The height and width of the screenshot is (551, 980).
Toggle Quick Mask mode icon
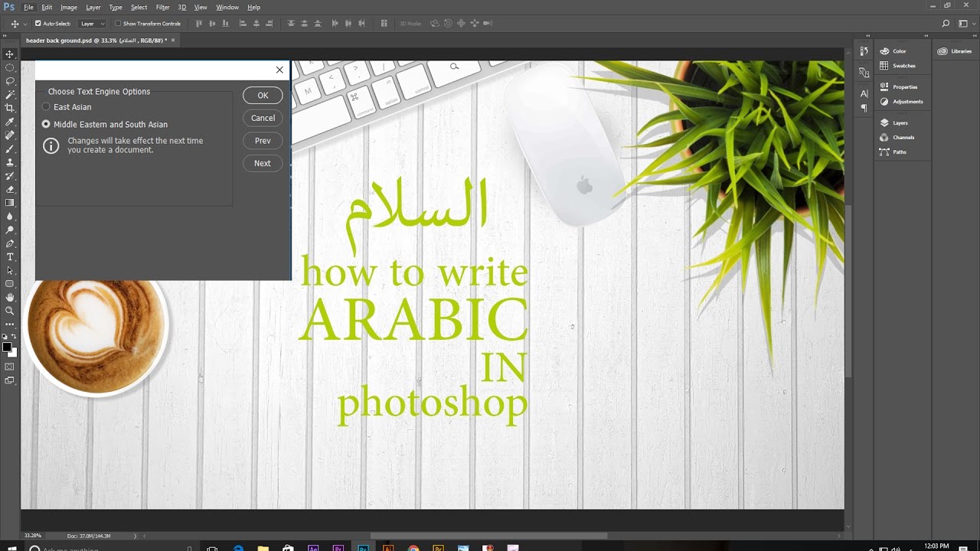(x=10, y=367)
